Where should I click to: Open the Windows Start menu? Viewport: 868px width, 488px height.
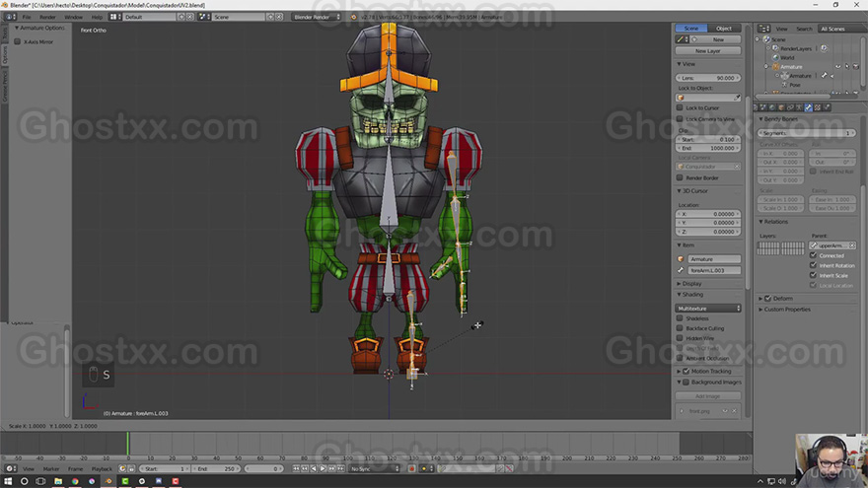(8, 481)
